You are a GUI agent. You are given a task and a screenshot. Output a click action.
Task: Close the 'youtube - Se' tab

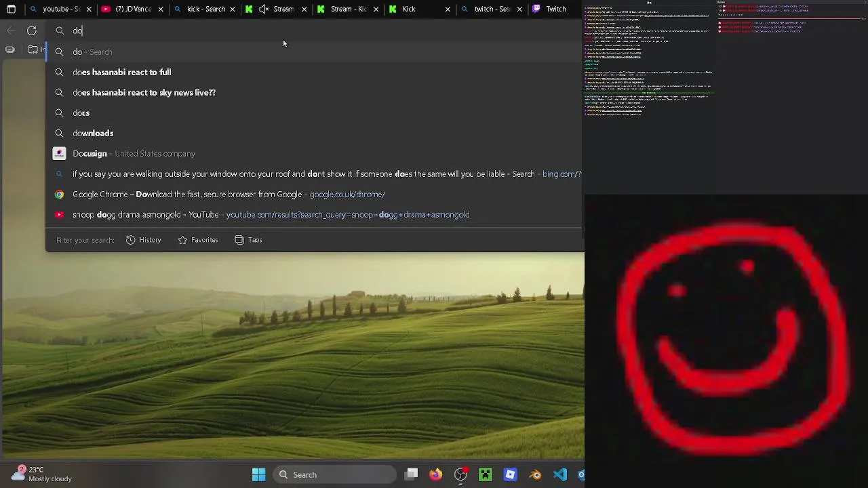click(x=89, y=9)
